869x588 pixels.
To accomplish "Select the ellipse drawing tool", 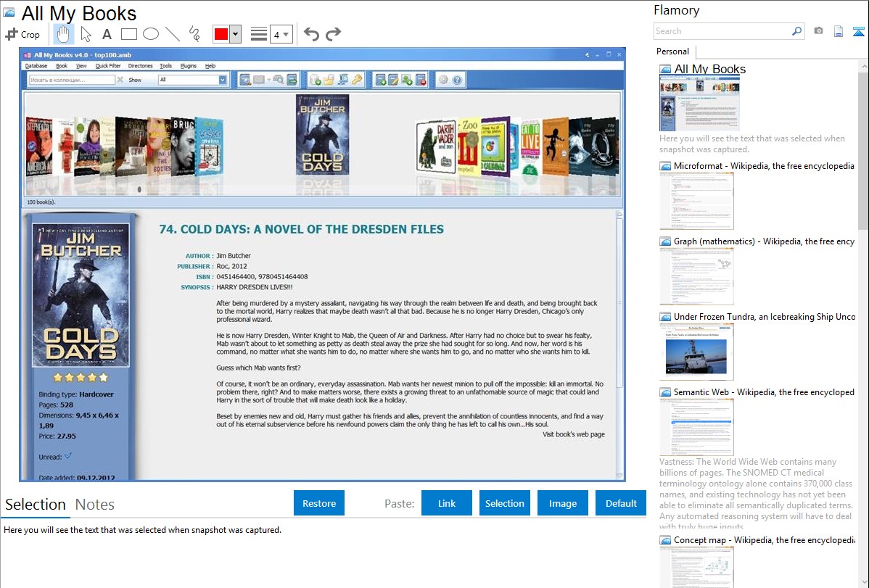I will pyautogui.click(x=151, y=34).
